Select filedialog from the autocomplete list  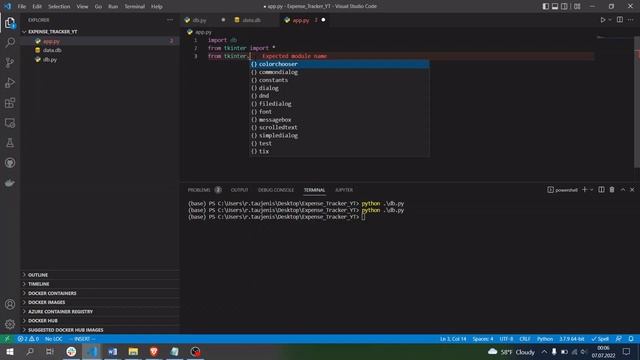point(340,104)
